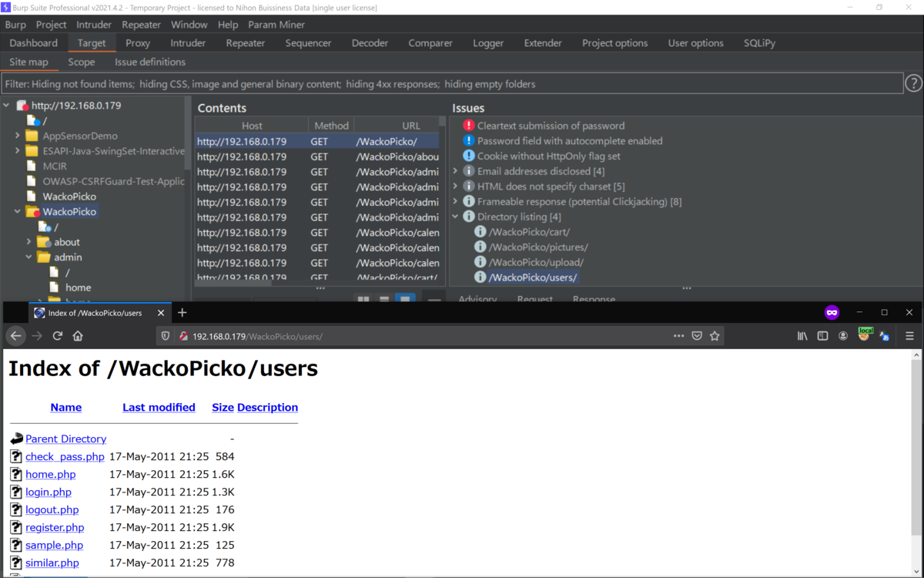
Task: Toggle the Firefox sidebar icon
Action: point(822,336)
